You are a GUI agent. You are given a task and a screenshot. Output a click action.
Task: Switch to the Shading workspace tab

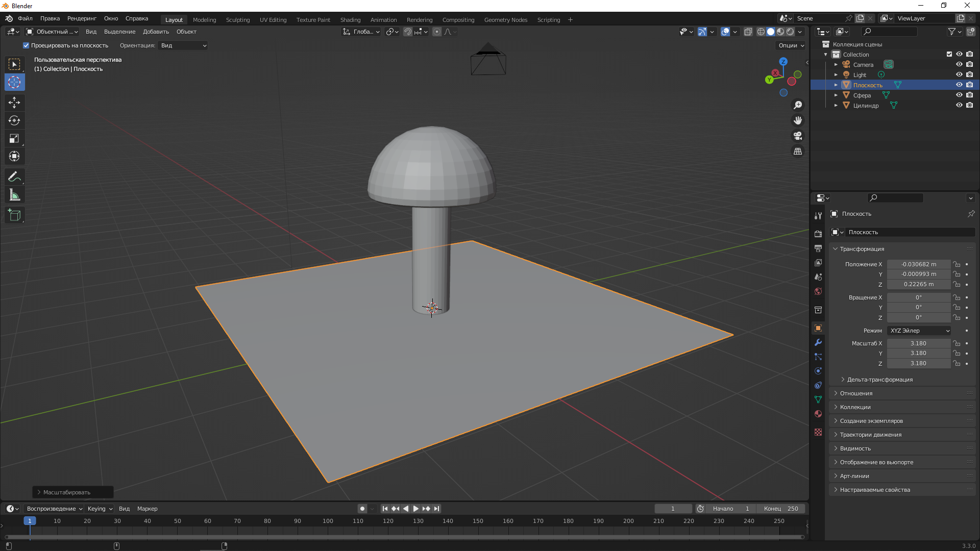pos(350,19)
